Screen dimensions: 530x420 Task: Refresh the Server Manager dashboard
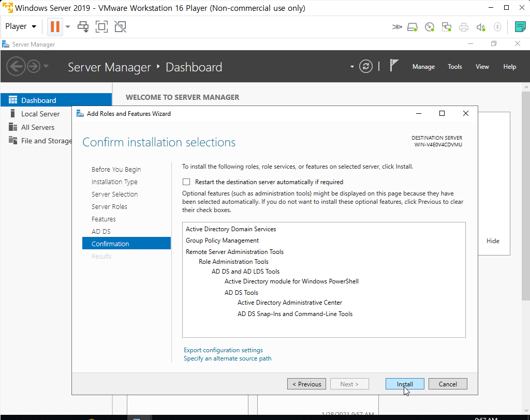pos(366,66)
